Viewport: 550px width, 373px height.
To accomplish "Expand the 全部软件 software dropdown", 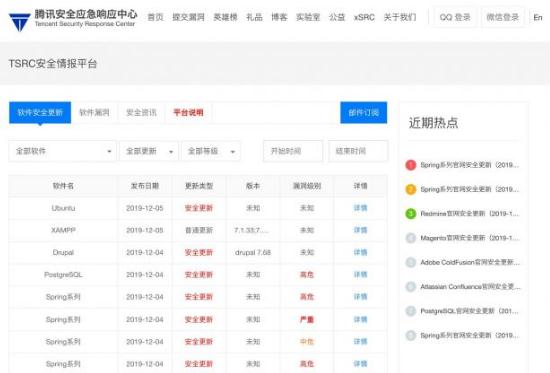I will coord(62,151).
